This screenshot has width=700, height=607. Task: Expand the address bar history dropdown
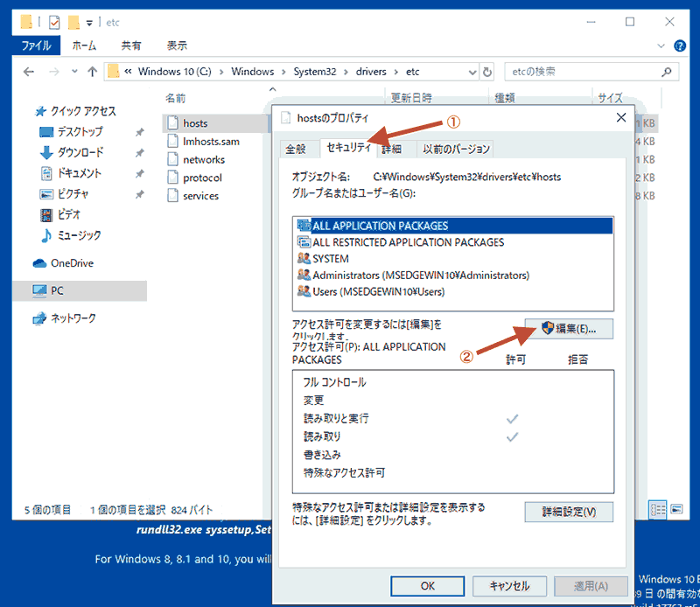[x=472, y=71]
